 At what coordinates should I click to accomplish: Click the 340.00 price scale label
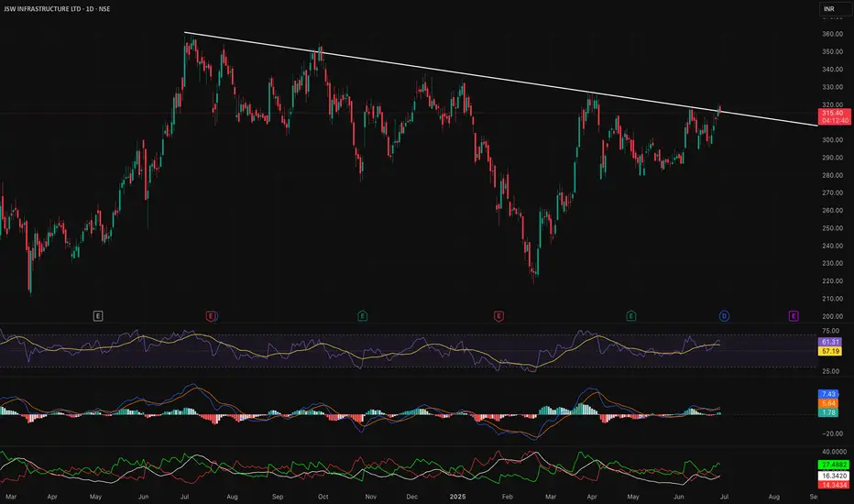pyautogui.click(x=832, y=70)
